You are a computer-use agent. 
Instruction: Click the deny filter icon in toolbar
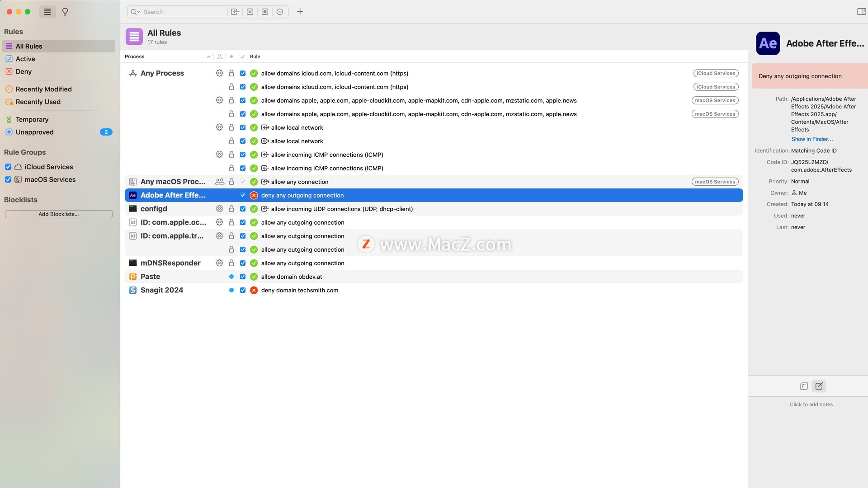[250, 12]
